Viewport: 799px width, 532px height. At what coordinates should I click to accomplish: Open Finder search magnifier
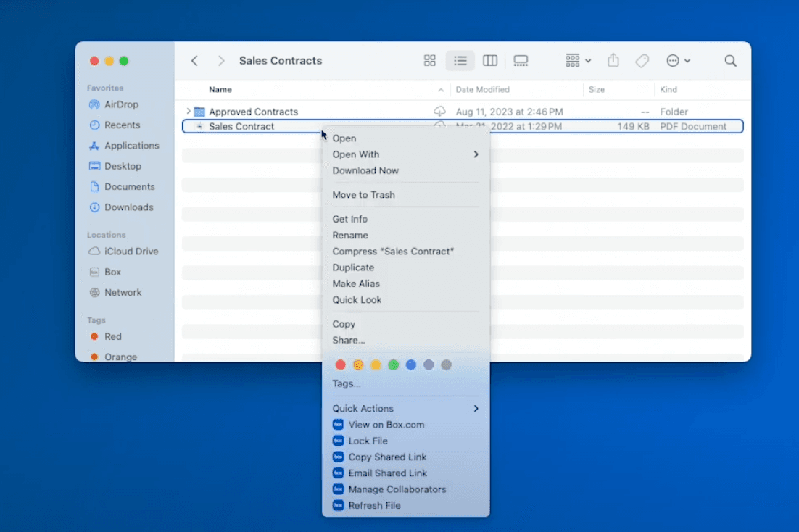tap(730, 61)
